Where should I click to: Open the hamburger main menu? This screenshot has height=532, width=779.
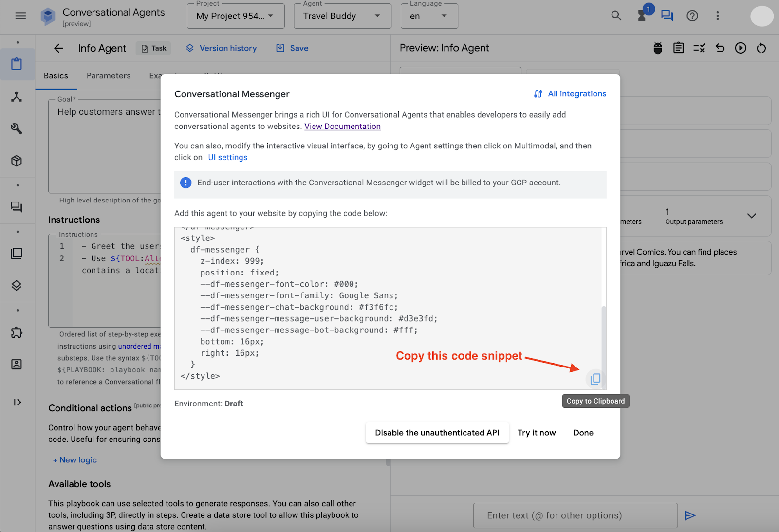(x=20, y=16)
